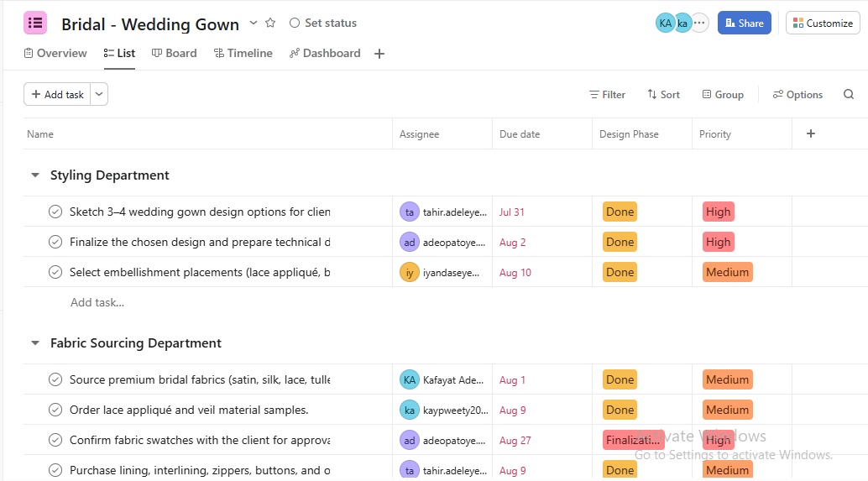Click iyandaseye avatar on embellishment row
Screen dimensions: 868x481
pos(410,272)
